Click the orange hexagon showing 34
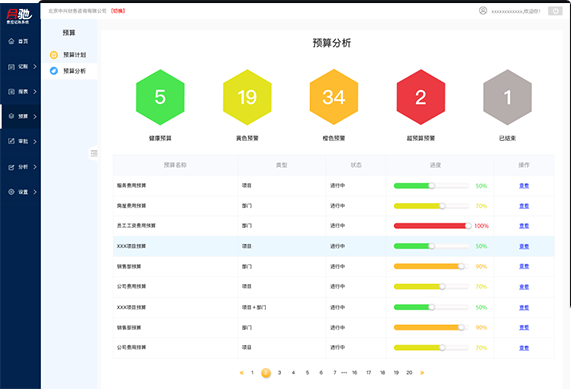Screen dimensions: 571x389 click(x=334, y=97)
